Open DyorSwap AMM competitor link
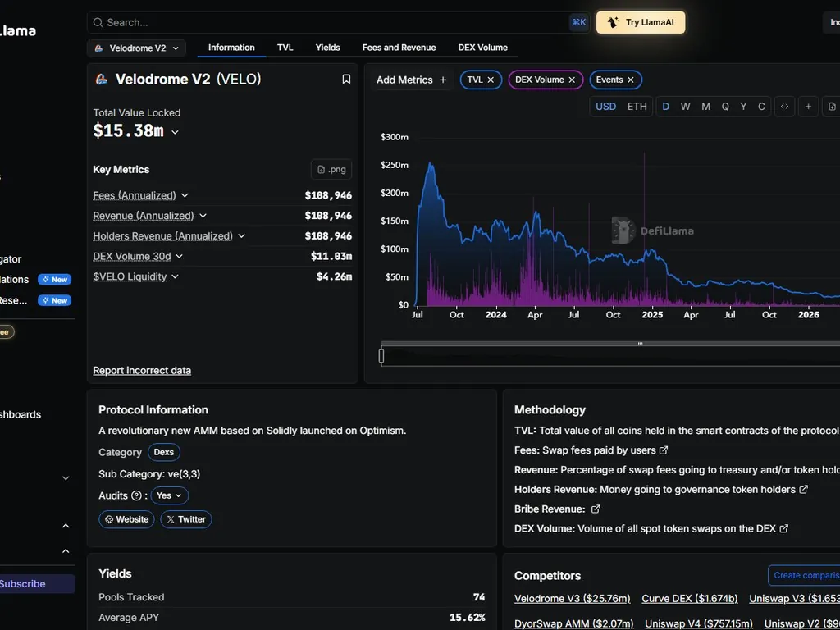This screenshot has height=630, width=840. 573,623
